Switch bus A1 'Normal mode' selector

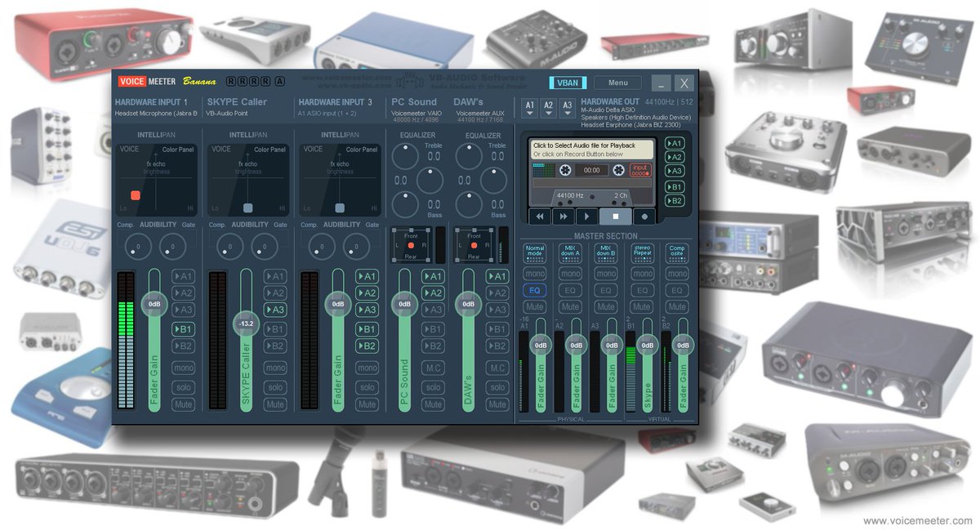click(535, 252)
